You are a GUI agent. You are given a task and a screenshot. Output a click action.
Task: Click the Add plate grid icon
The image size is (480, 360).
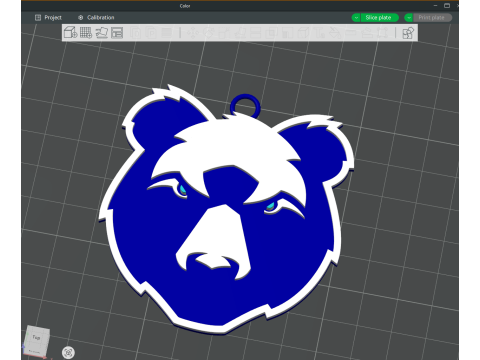point(86,32)
